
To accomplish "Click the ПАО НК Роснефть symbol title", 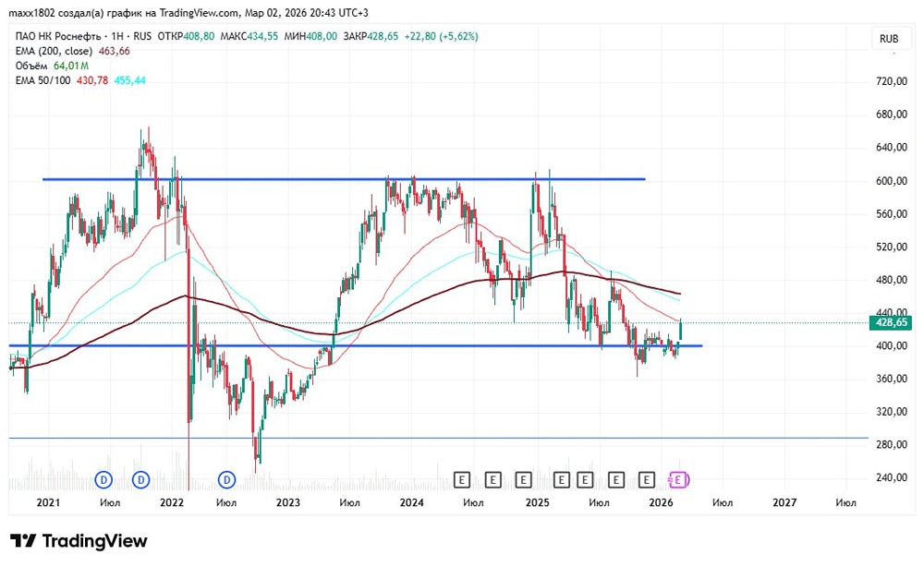I will pos(57,37).
